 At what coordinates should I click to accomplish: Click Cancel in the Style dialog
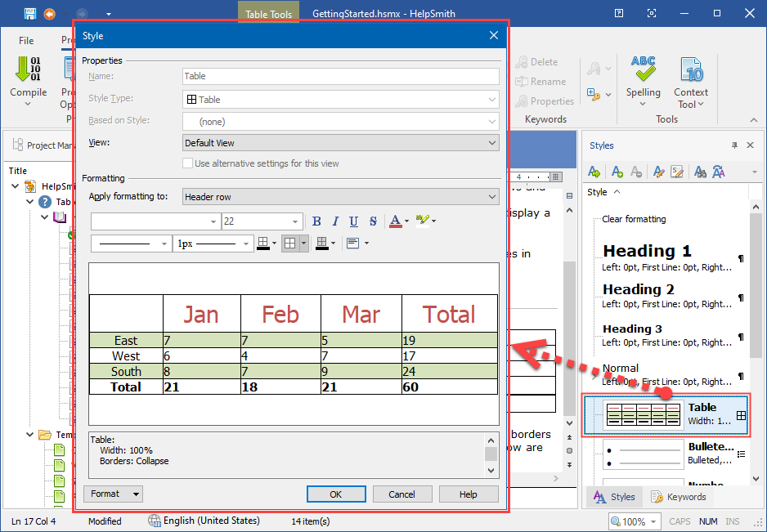pyautogui.click(x=402, y=494)
